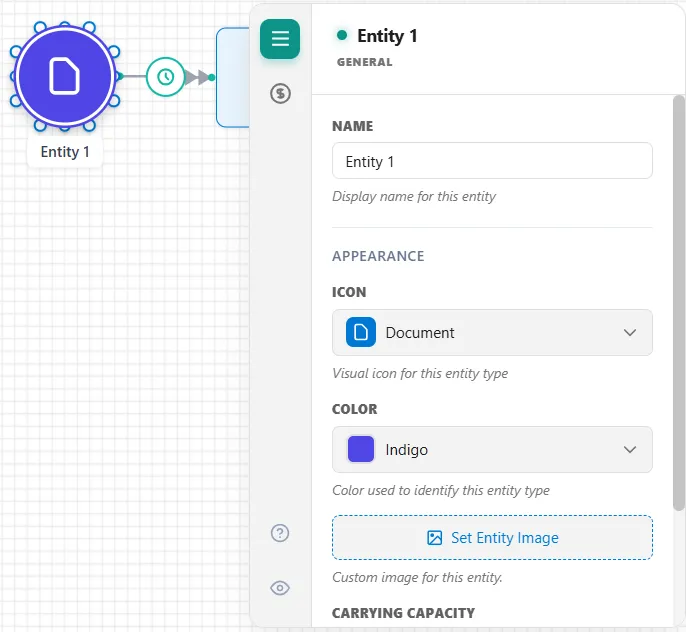
Task: Select the Entity 1 indigo node on canvas
Action: pyautogui.click(x=65, y=77)
